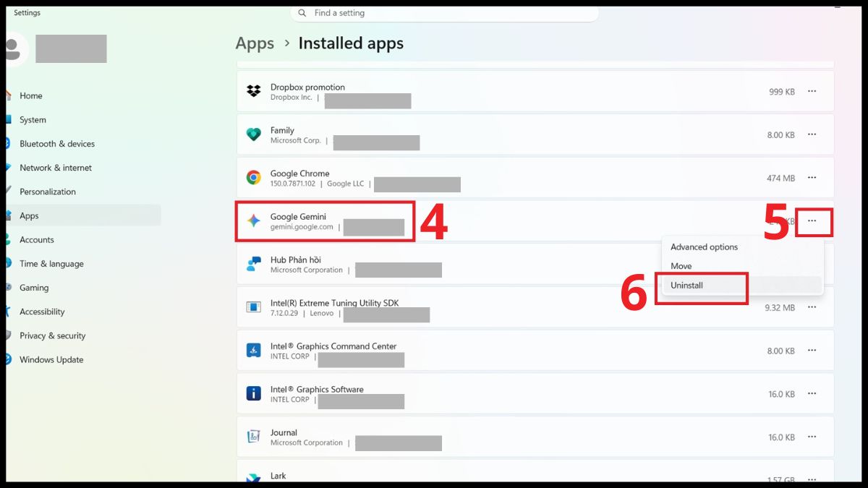Open Network & internet settings
This screenshot has width=868, height=488.
56,168
